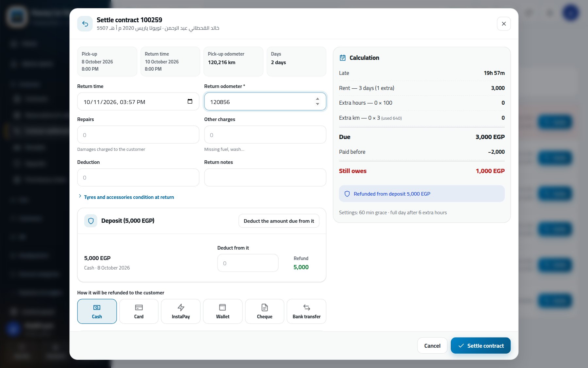
Task: Select InstaPay refund method
Action: click(181, 311)
